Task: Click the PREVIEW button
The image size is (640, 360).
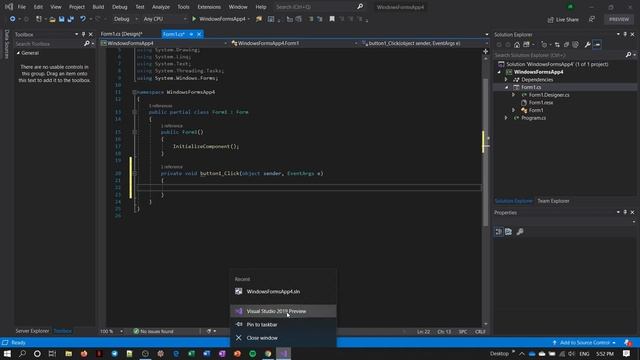Action: coord(619,19)
